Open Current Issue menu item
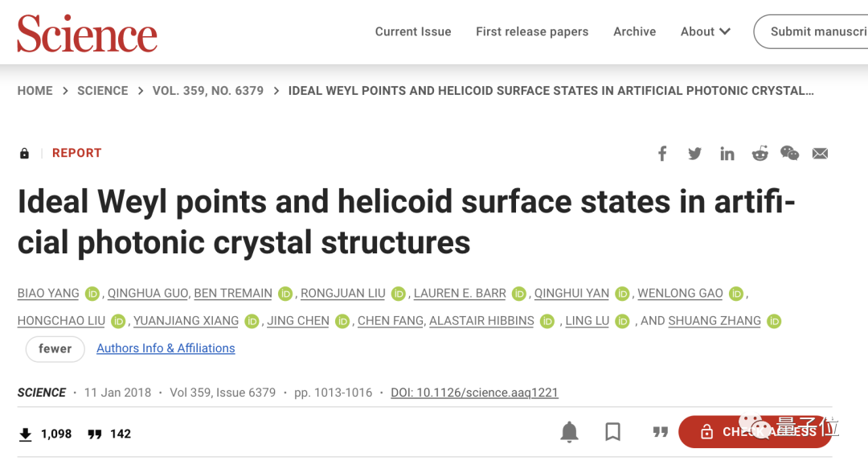This screenshot has width=868, height=465. (413, 31)
